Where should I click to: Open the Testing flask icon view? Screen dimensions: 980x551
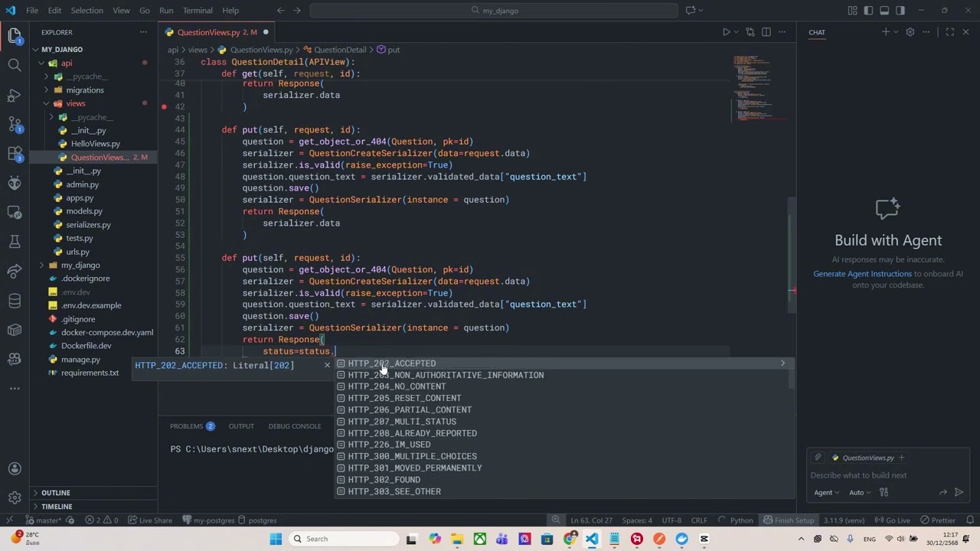pos(15,242)
